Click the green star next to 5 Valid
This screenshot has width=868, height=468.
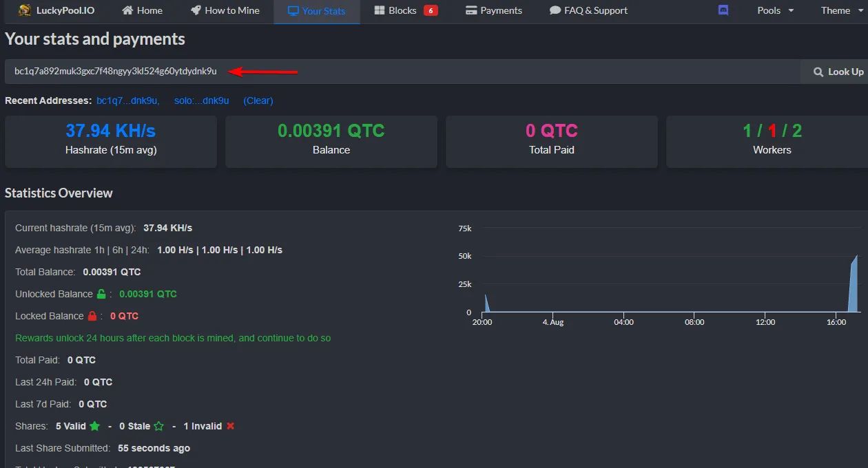[94, 426]
